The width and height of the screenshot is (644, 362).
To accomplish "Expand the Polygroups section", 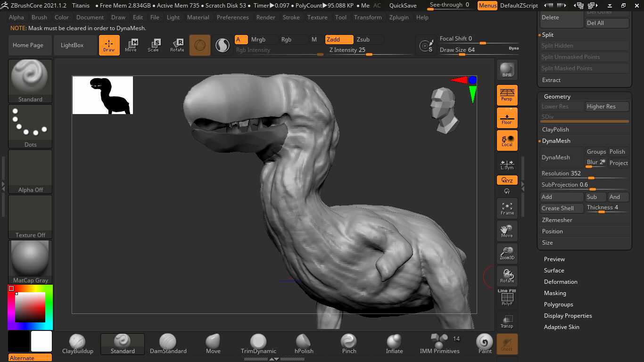I will click(x=558, y=304).
